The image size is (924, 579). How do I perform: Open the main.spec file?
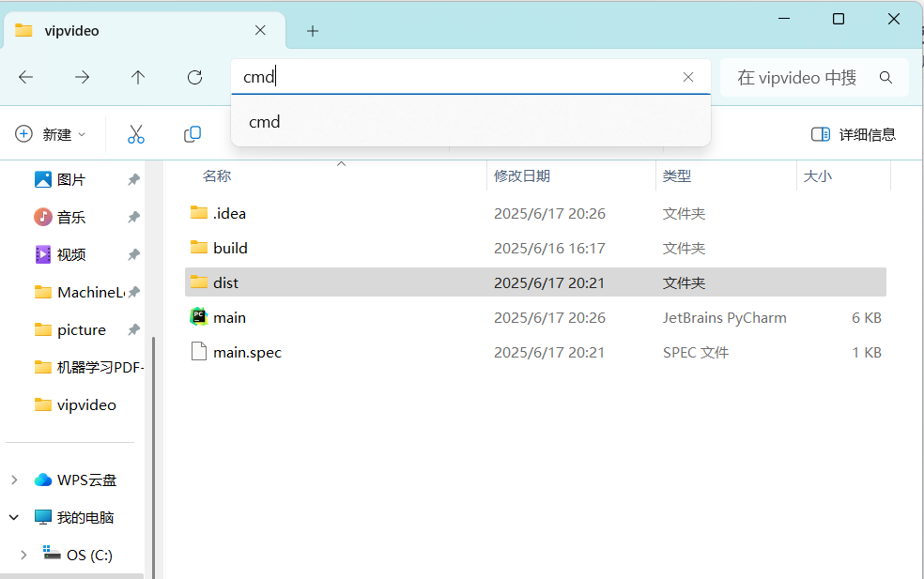[247, 352]
